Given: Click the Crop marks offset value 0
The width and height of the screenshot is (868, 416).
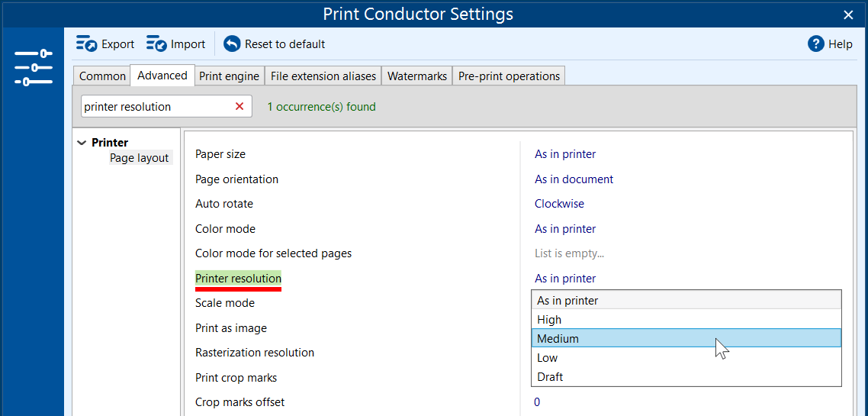Looking at the screenshot, I should (x=537, y=402).
